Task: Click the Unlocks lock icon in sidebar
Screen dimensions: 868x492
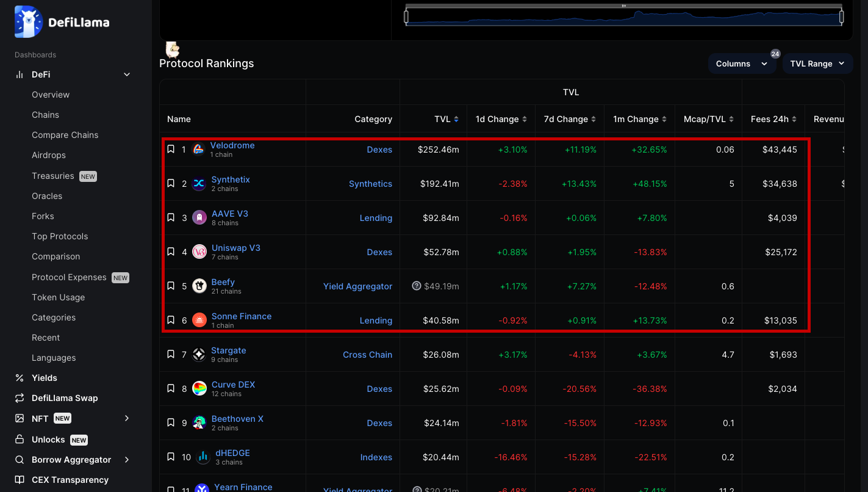Action: [20, 440]
